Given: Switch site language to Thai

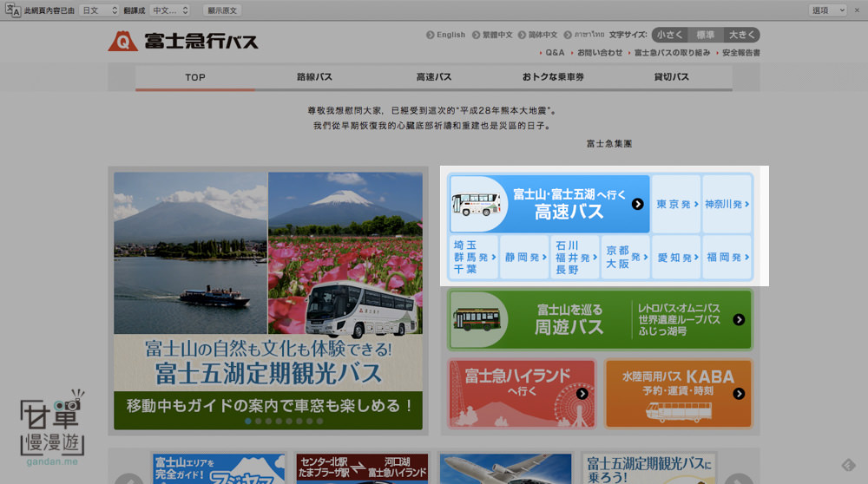Looking at the screenshot, I should pos(584,35).
